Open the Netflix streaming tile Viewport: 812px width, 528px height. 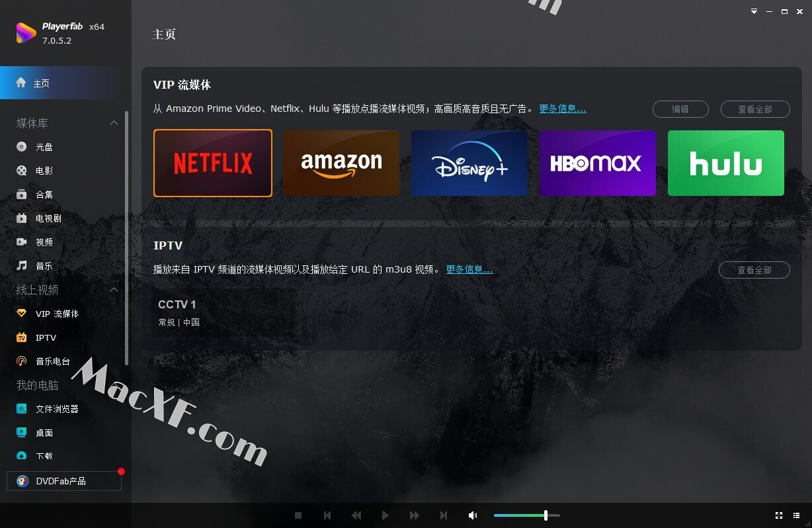213,163
